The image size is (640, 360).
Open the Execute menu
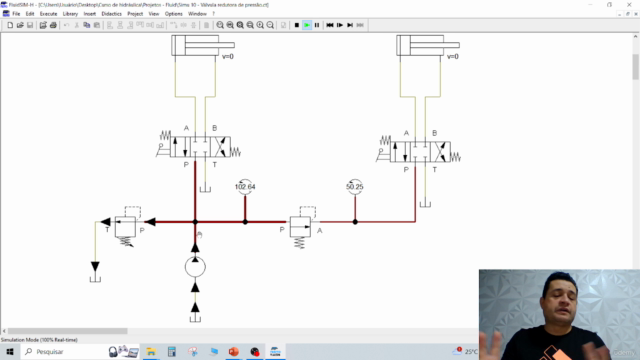click(x=48, y=14)
